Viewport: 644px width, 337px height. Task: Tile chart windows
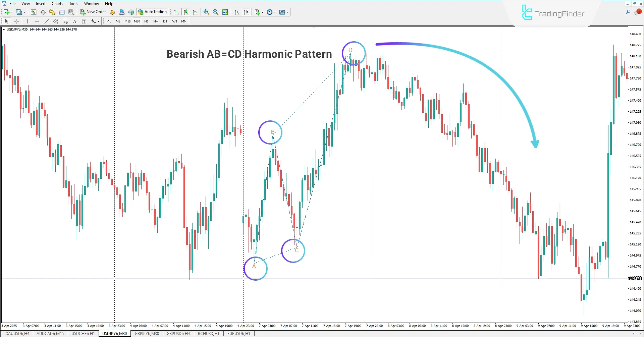(x=225, y=12)
